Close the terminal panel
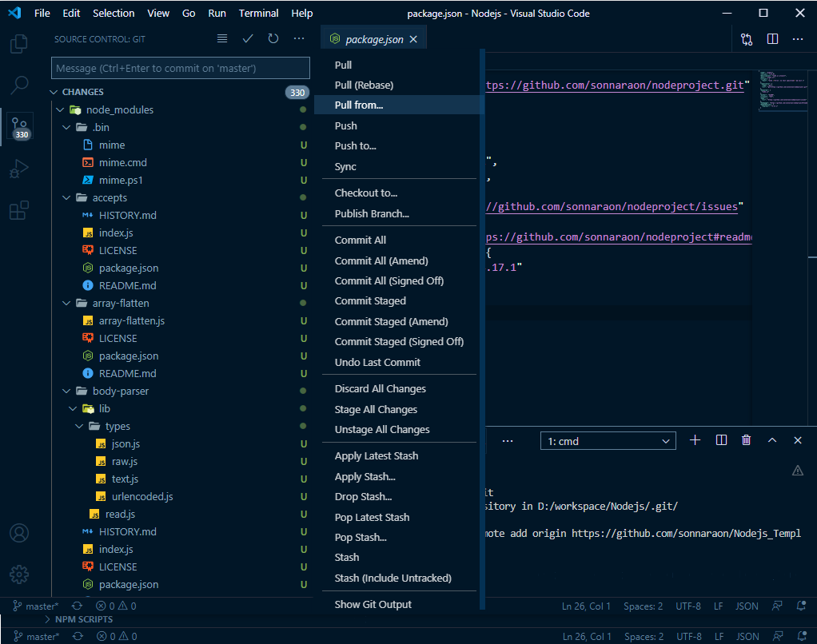The width and height of the screenshot is (817, 644). [x=798, y=440]
